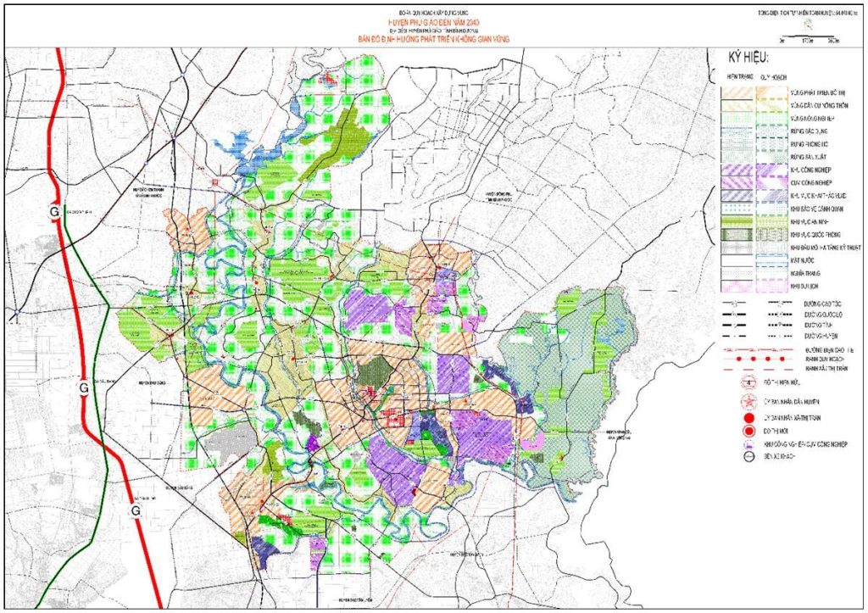Select the planned swatch for 'VÙNG DÂN CƯ NÔNG THÔN'

[x=771, y=106]
